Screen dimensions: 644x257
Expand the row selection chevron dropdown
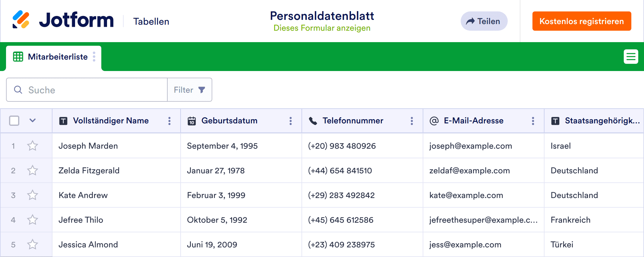tap(33, 121)
